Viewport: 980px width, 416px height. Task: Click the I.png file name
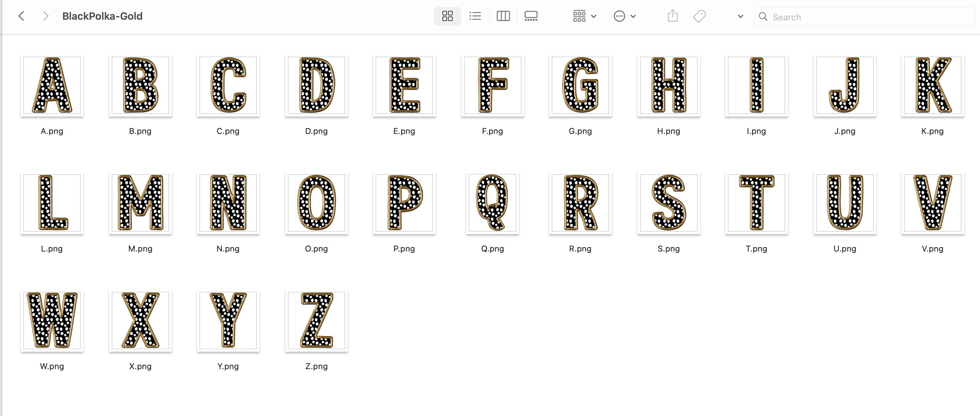(x=757, y=131)
